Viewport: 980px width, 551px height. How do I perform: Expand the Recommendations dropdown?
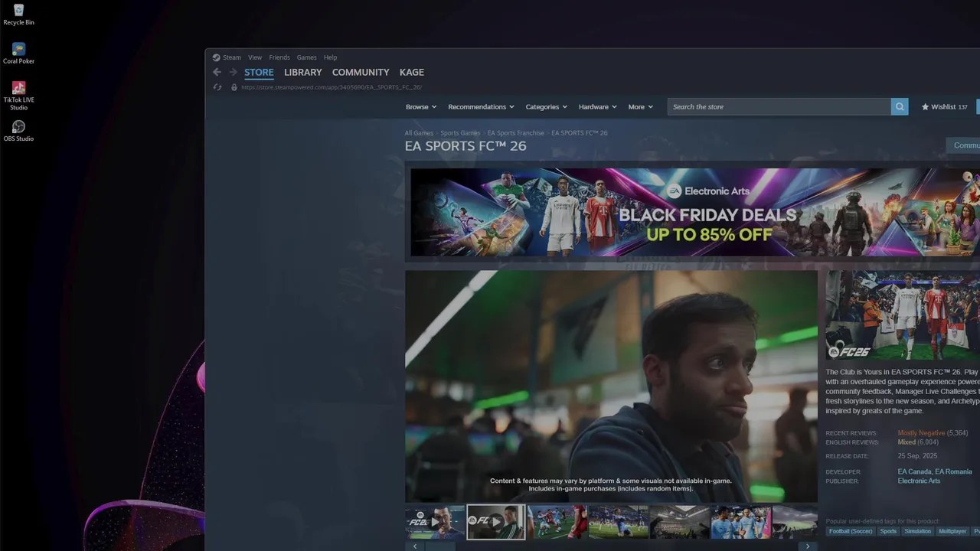481,107
